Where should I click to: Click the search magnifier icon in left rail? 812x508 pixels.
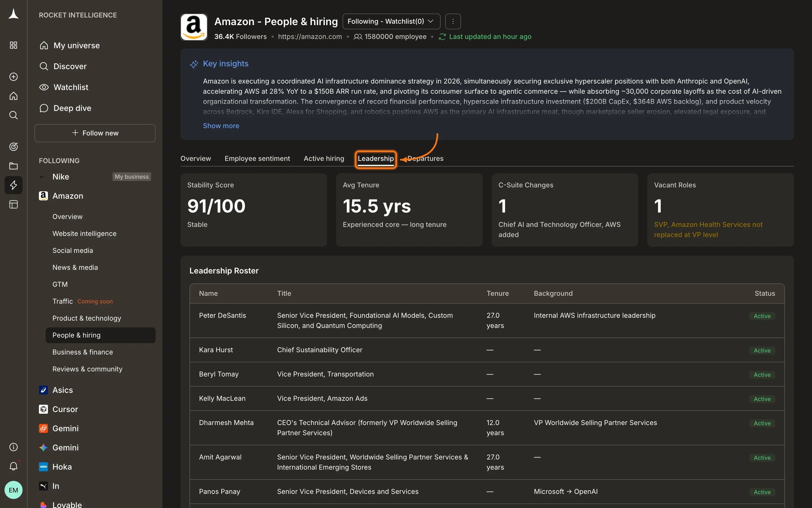point(14,115)
